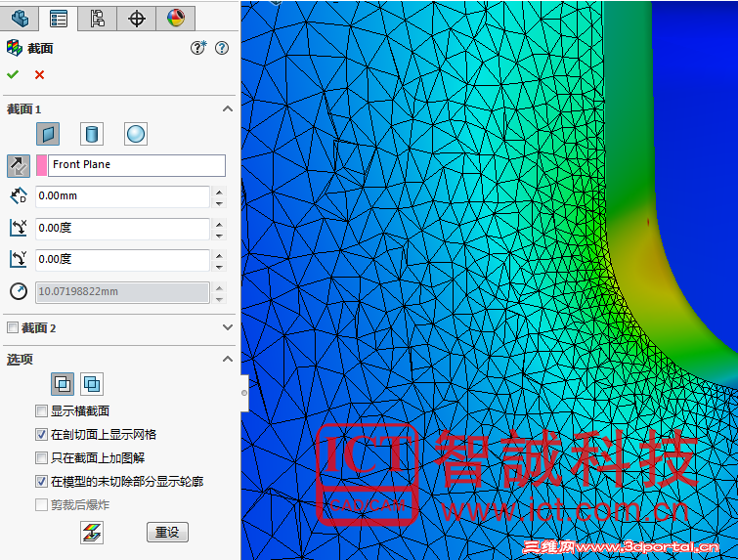Open the DisplayManager color sphere tab

(x=176, y=19)
